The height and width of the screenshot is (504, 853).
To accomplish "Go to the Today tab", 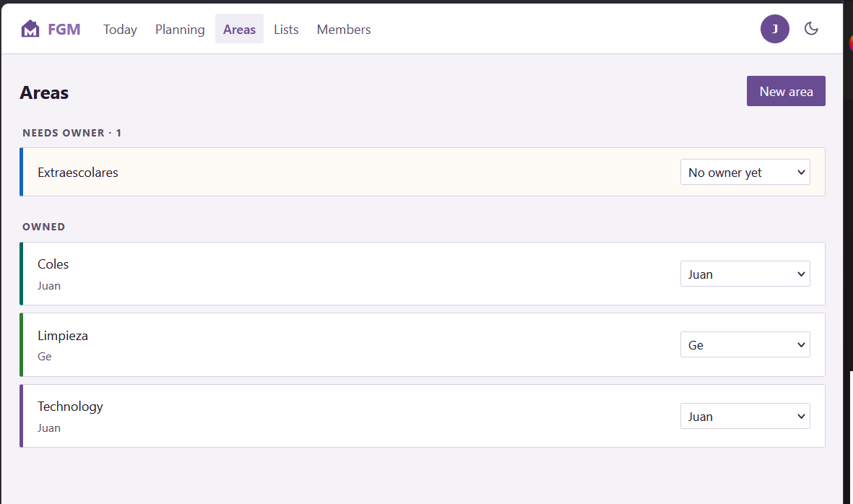I will pos(120,30).
